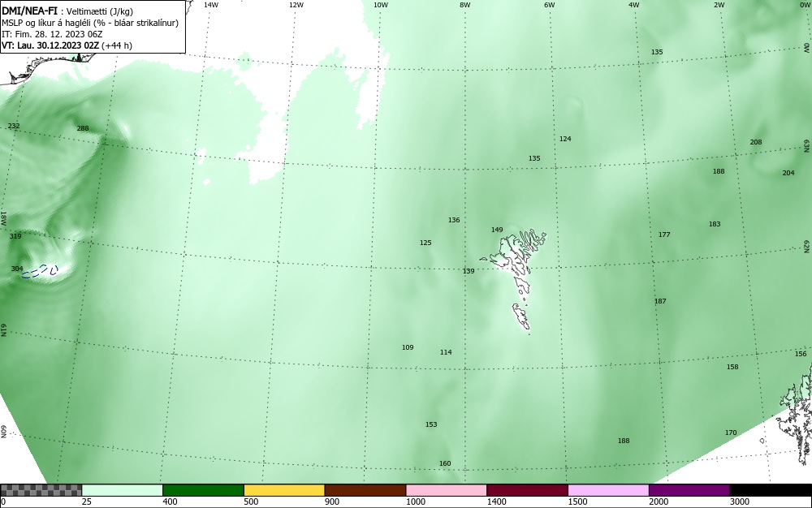The image size is (812, 508).
Task: Choose the black legend swatch above 3000
Action: pos(771,490)
